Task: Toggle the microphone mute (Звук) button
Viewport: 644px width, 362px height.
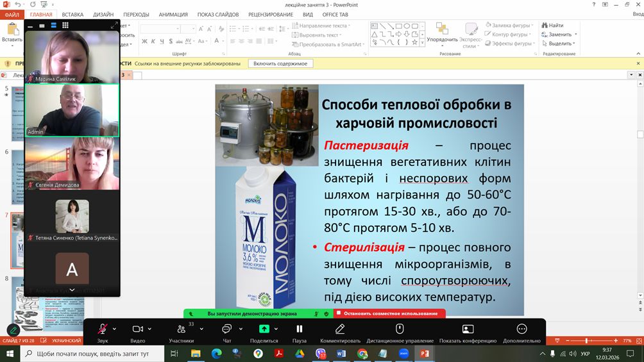Action: tap(102, 329)
